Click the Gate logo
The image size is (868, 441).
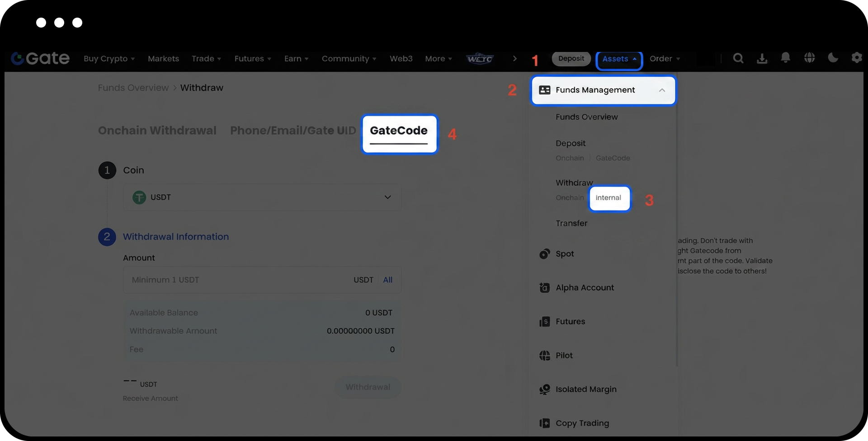click(x=40, y=58)
